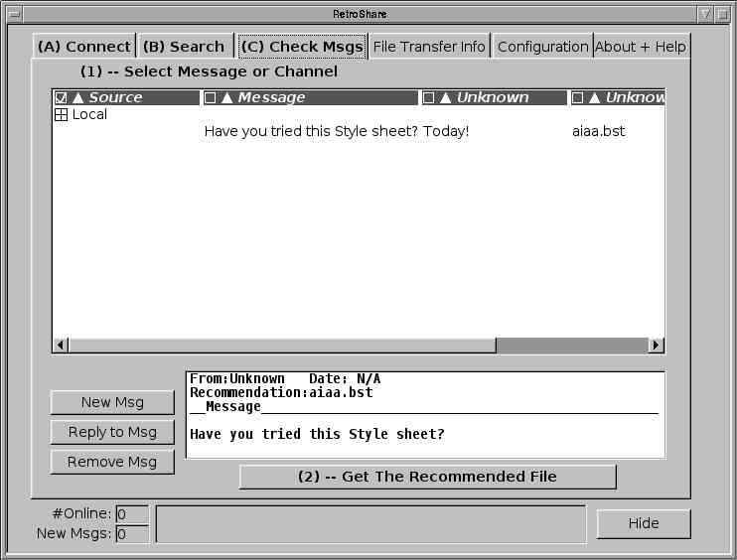Expand the Local tree node
Screen dimensions: 737x560
(x=61, y=115)
